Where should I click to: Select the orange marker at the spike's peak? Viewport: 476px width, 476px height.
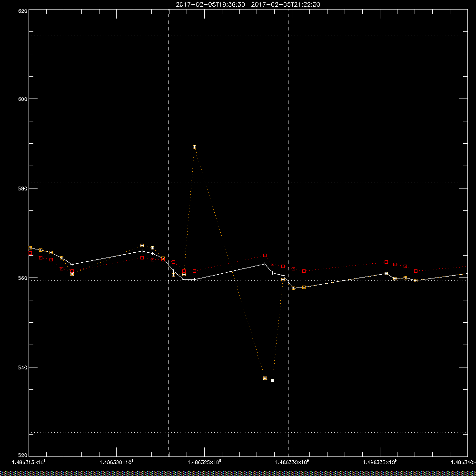click(x=194, y=147)
